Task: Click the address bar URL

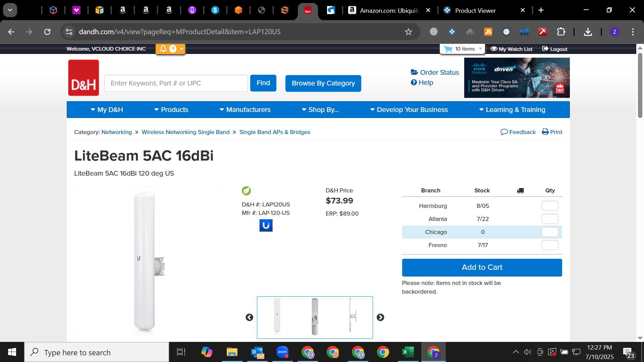Action: [179, 32]
